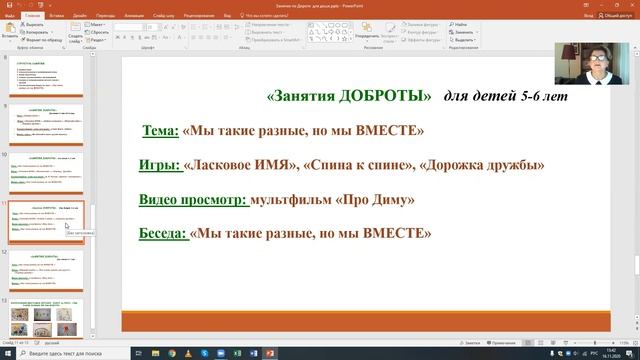Click Convert to SmartArt option
This screenshot has height=360, width=640.
pos(273,40)
